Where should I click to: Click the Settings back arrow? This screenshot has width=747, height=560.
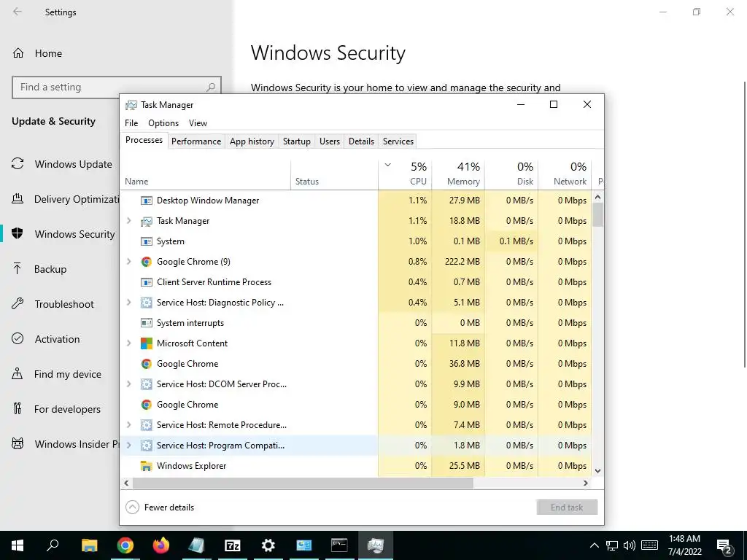[x=18, y=12]
